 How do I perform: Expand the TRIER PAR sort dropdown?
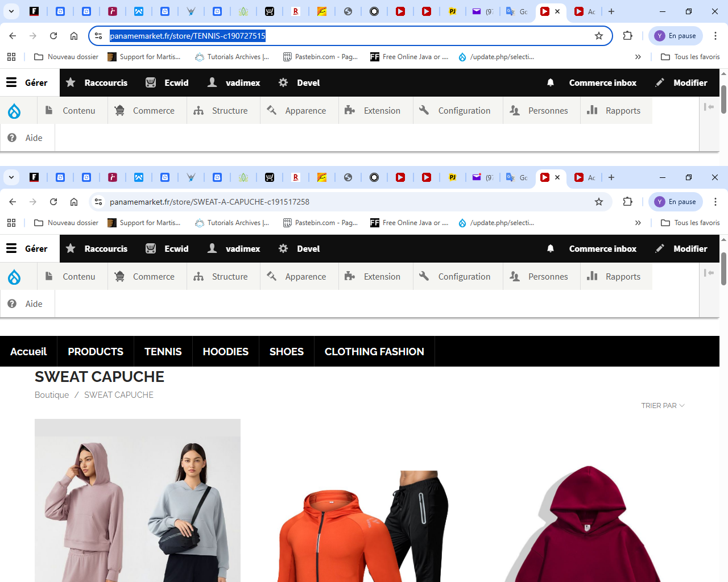pos(663,406)
